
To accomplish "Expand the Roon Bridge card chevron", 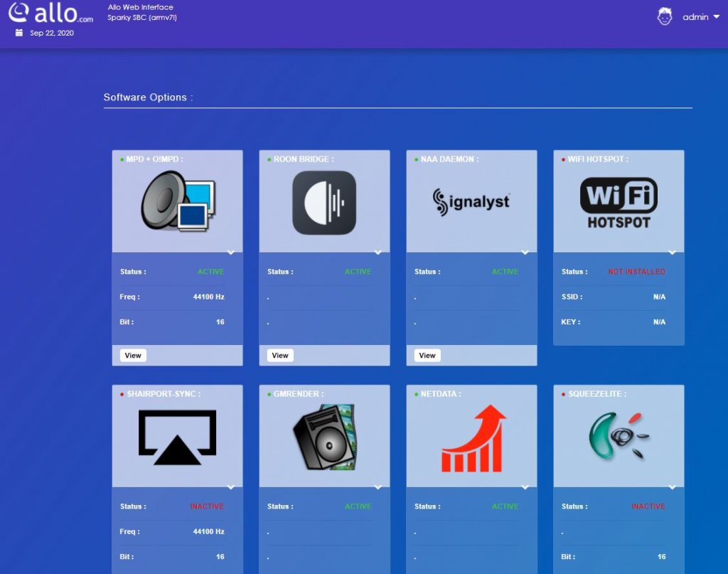I will coord(378,253).
